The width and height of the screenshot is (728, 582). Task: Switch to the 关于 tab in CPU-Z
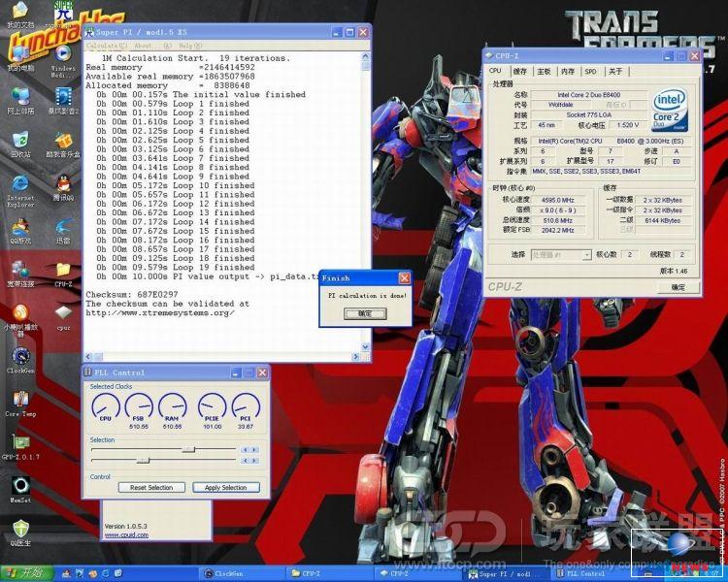pyautogui.click(x=615, y=72)
